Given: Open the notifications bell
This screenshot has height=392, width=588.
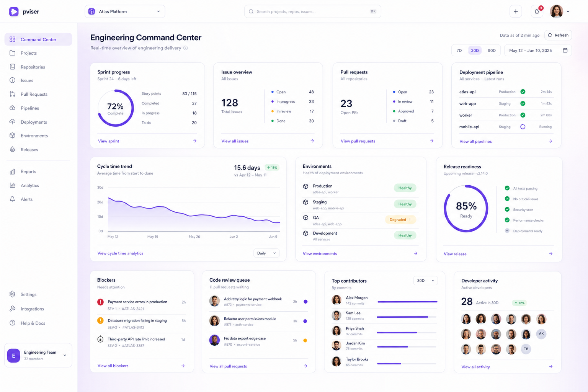Looking at the screenshot, I should [537, 11].
